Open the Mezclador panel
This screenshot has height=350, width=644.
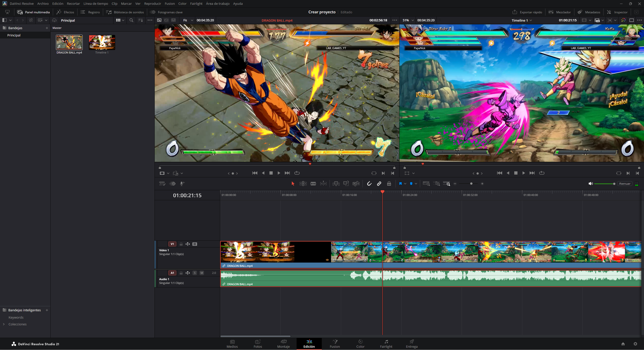560,12
